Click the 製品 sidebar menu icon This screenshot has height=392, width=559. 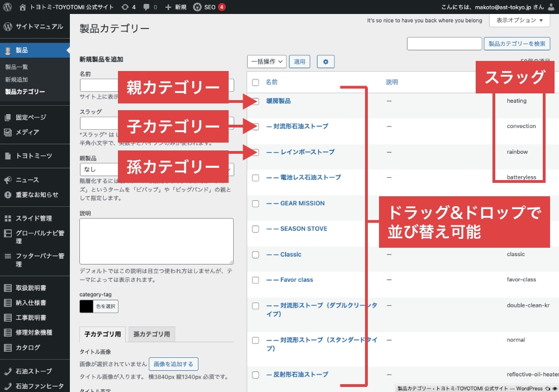coord(8,51)
